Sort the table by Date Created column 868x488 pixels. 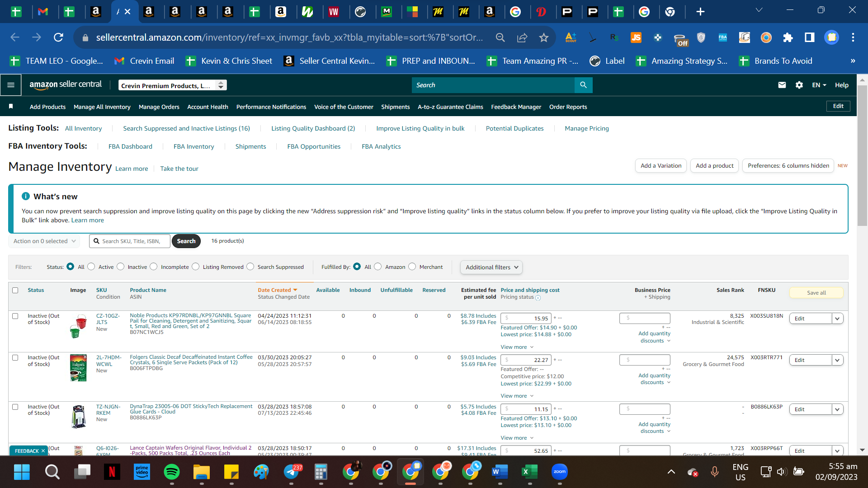click(277, 290)
